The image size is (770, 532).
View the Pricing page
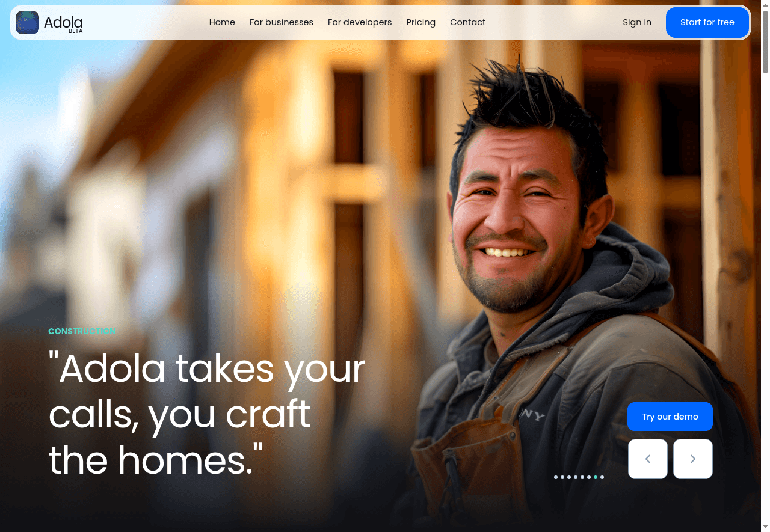tap(420, 22)
